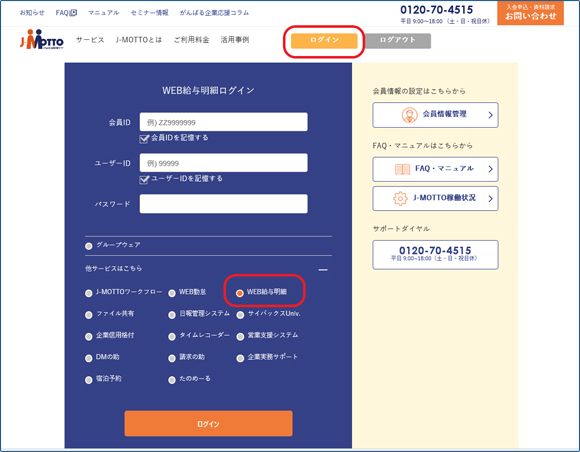This screenshot has height=452, width=580.
Task: Select the グループウェア radio button
Action: pos(88,246)
